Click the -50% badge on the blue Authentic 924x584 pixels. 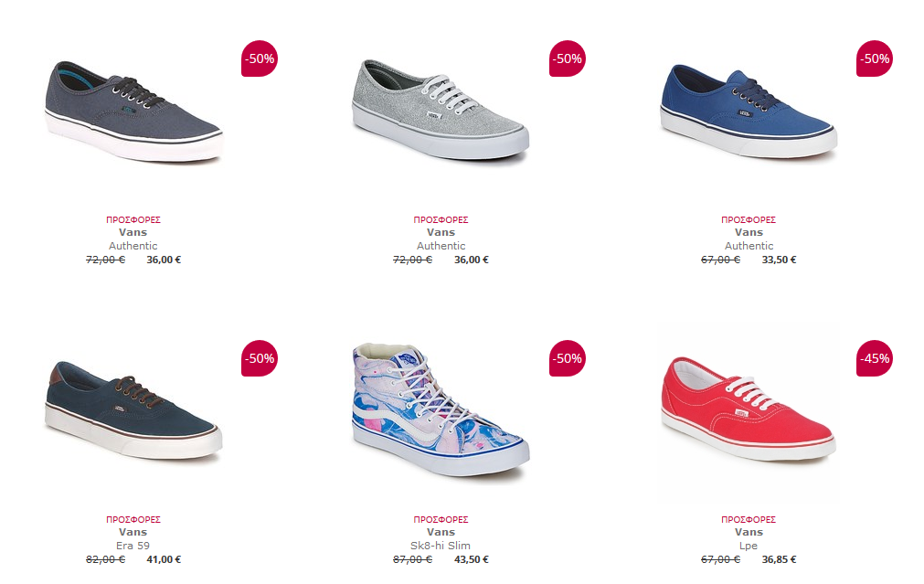coord(875,58)
